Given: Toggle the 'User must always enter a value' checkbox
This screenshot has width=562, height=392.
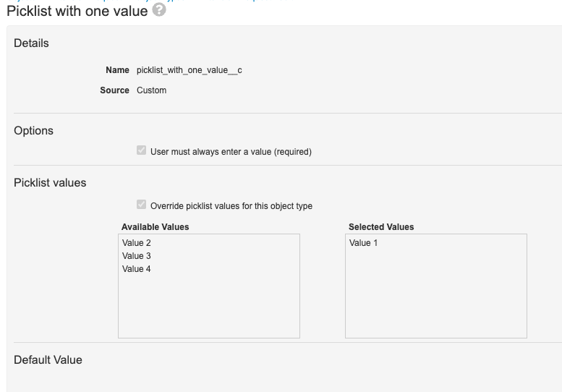Looking at the screenshot, I should 141,151.
